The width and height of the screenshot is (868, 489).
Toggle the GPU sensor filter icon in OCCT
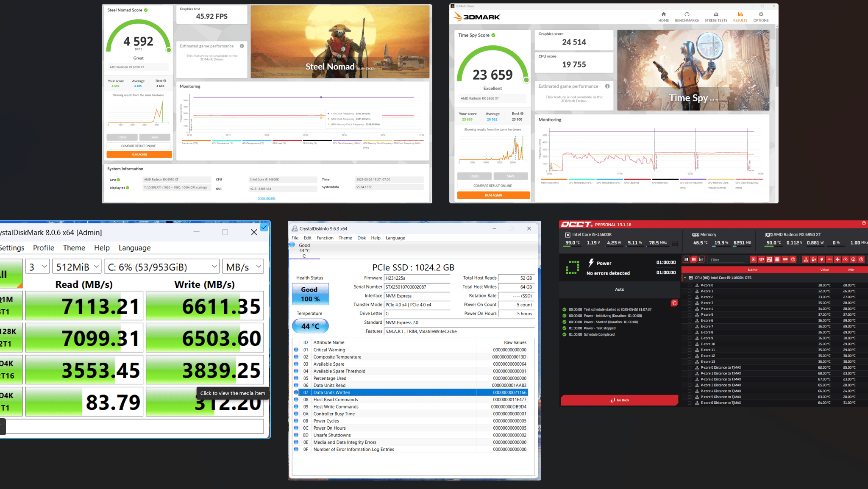click(x=762, y=259)
